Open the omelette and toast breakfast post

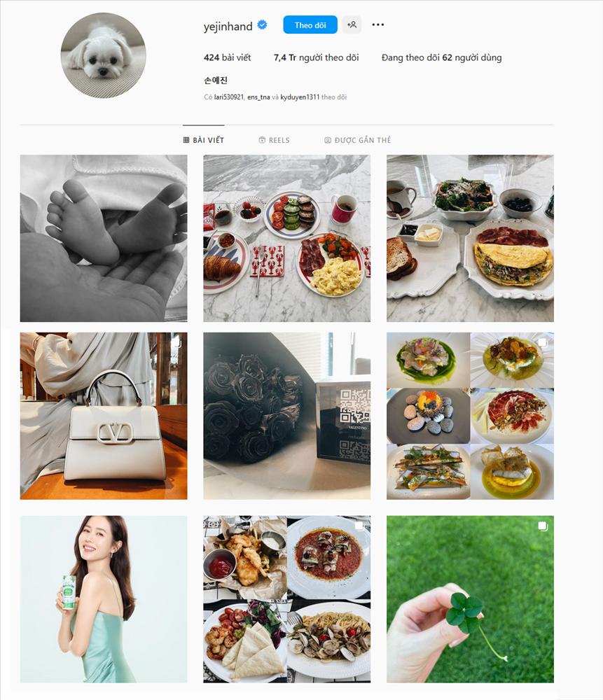[470, 239]
